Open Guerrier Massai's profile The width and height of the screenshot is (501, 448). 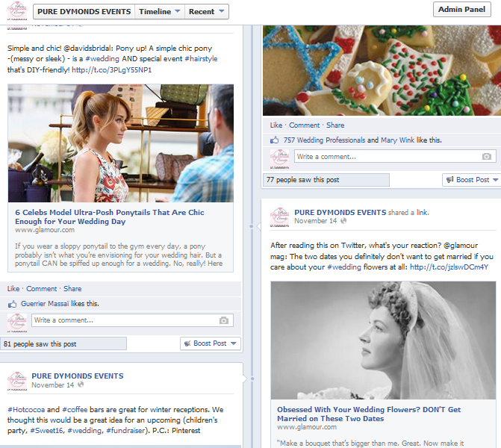tap(45, 304)
